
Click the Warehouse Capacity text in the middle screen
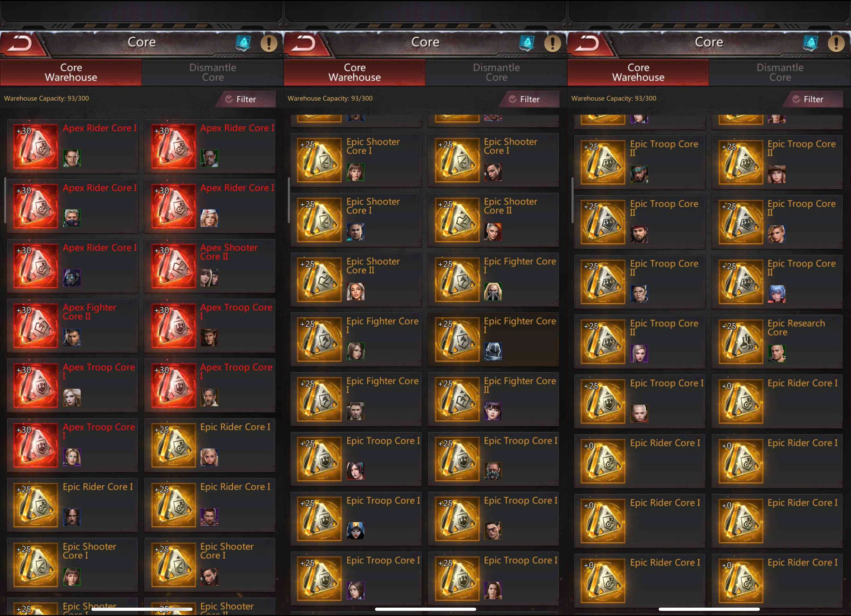330,98
